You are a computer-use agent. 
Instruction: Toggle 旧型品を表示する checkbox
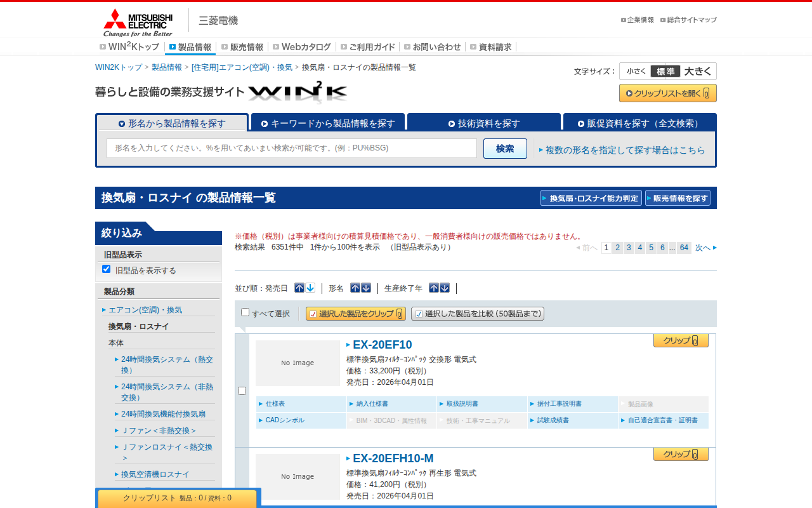[x=107, y=269]
